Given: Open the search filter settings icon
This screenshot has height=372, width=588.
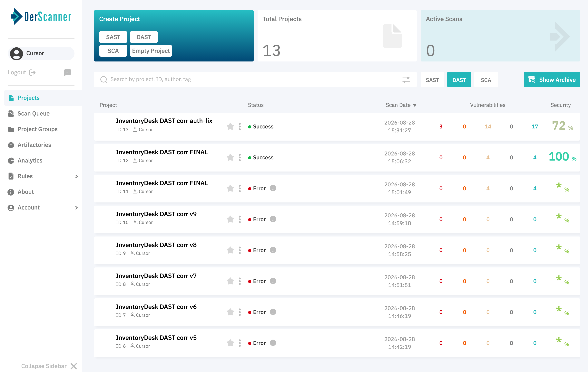Looking at the screenshot, I should 406,79.
